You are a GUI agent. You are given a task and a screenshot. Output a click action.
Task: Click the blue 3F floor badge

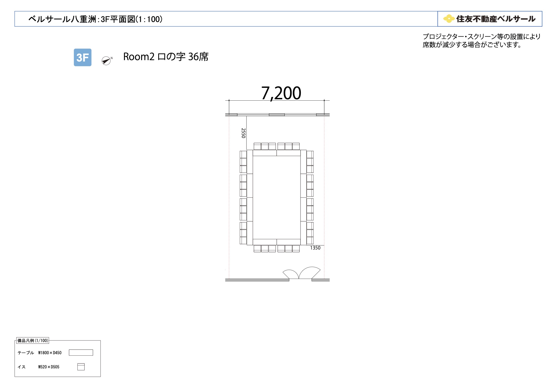82,57
